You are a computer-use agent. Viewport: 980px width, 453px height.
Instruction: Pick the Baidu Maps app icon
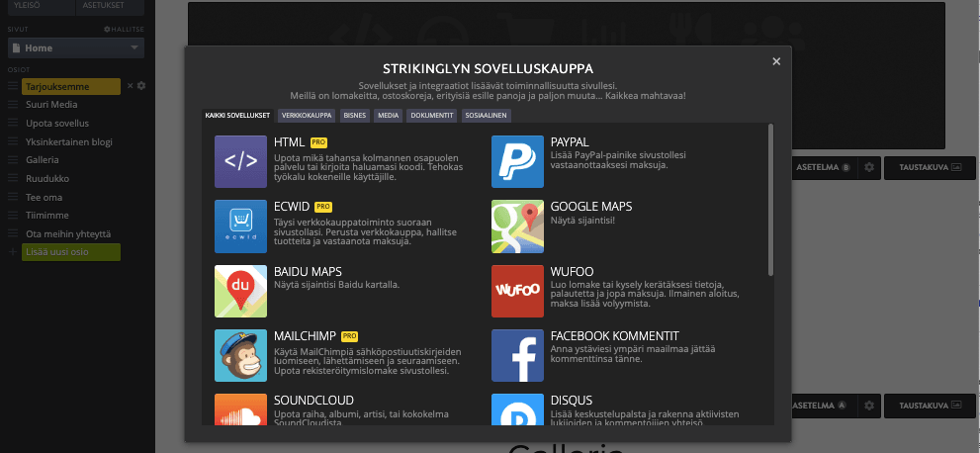pos(240,291)
